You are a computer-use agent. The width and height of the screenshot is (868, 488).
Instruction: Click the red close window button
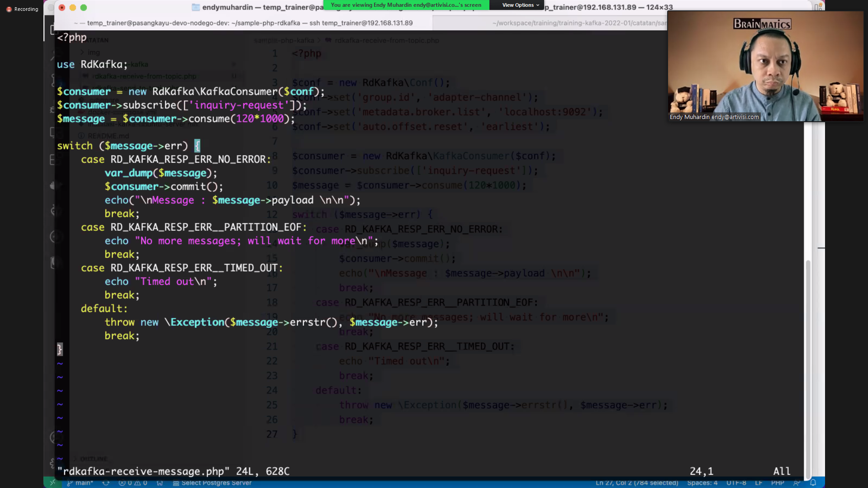click(62, 7)
